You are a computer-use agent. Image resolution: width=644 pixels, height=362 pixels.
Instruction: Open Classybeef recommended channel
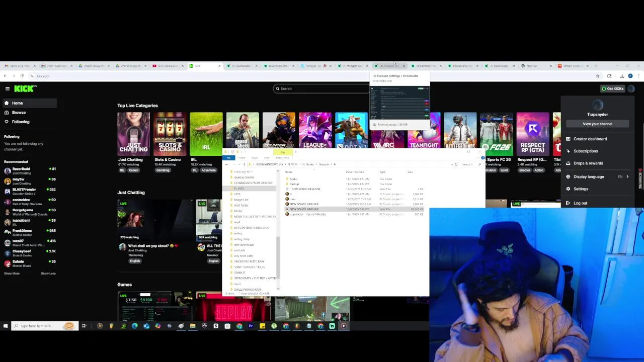click(30, 253)
